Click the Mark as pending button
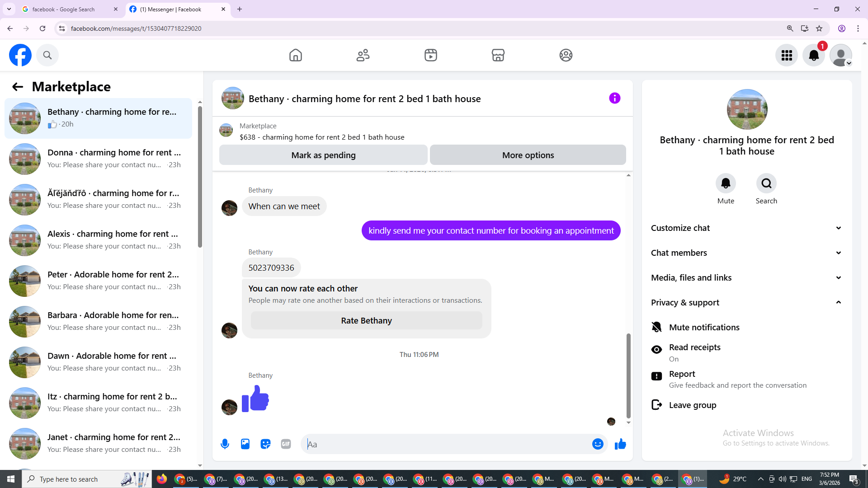Screen dimensions: 868x488 click(x=323, y=155)
